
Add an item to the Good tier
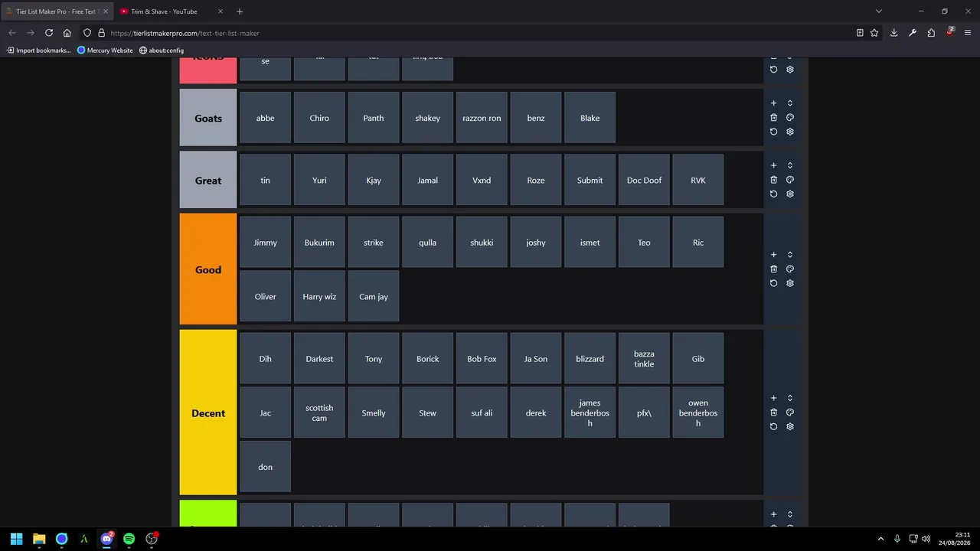773,255
